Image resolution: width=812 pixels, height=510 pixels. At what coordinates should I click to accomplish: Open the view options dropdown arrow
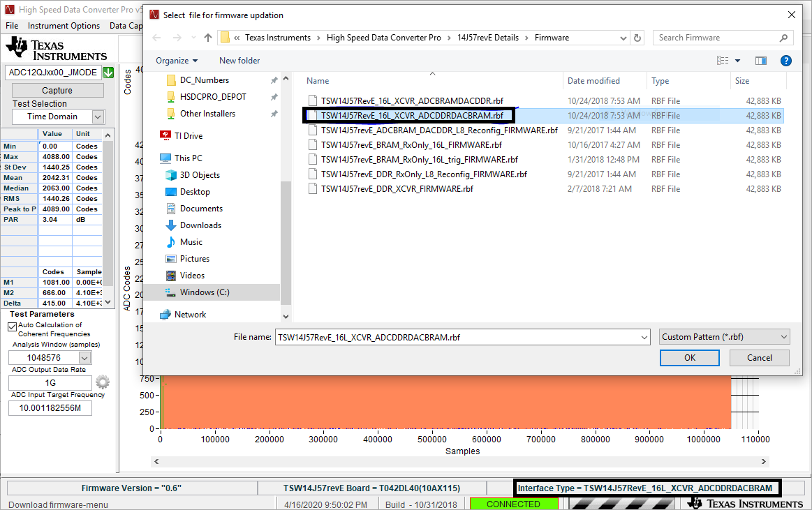click(x=738, y=61)
